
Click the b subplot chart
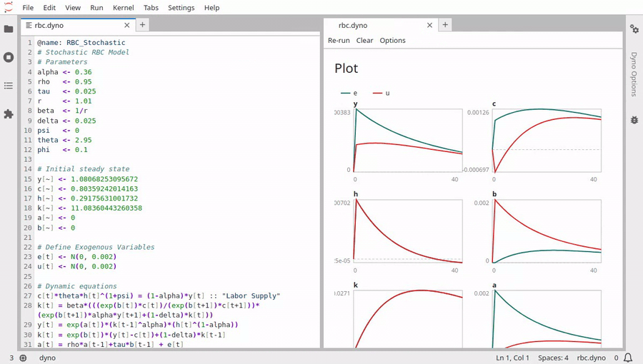coord(547,231)
